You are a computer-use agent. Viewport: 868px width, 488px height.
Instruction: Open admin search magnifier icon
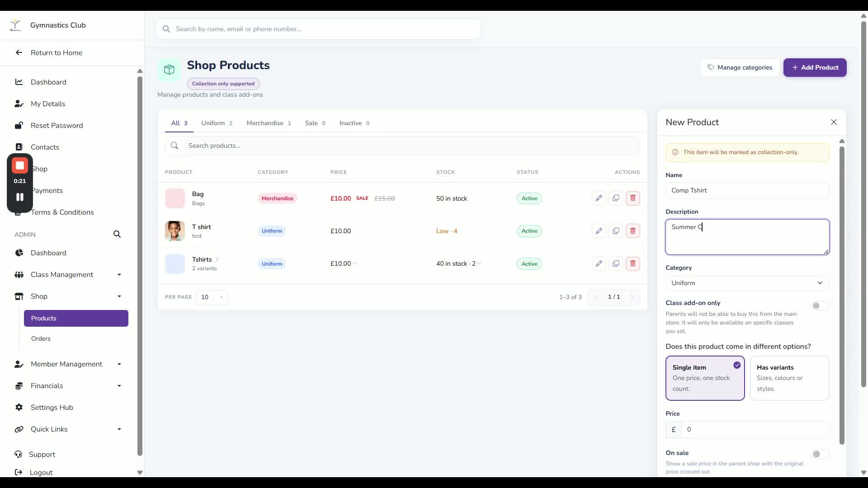pyautogui.click(x=117, y=234)
